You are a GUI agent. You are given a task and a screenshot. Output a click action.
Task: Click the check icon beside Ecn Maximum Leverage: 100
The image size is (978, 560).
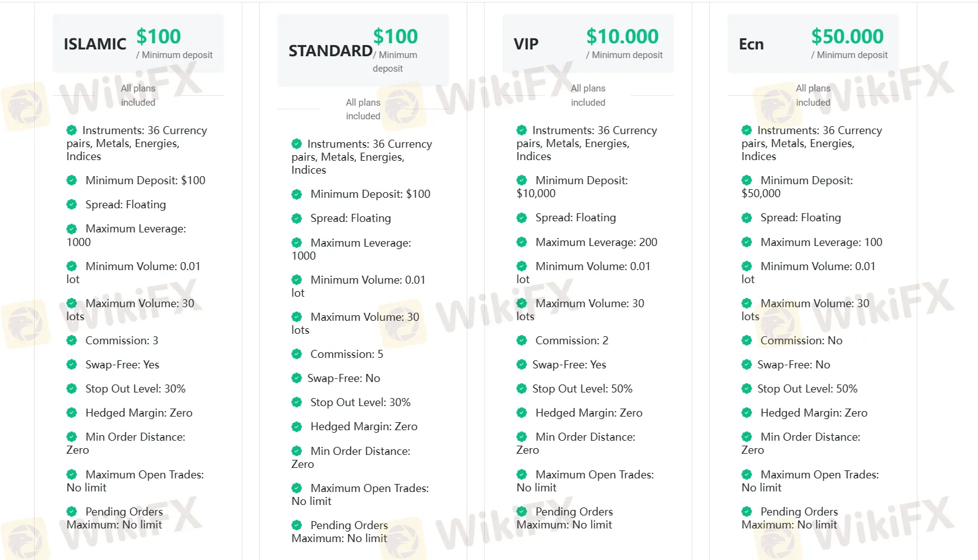click(747, 242)
